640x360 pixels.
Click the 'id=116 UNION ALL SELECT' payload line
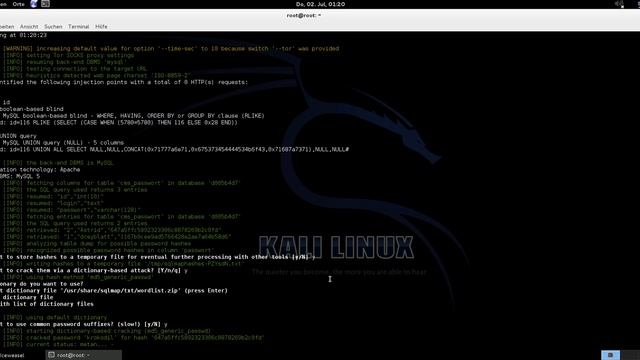(x=174, y=150)
